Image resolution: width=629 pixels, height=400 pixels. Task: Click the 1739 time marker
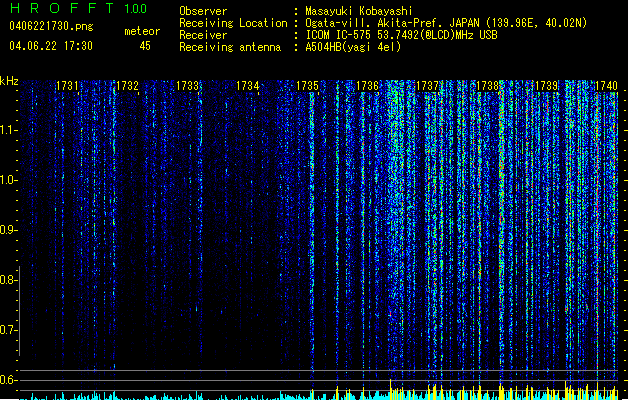tap(547, 86)
